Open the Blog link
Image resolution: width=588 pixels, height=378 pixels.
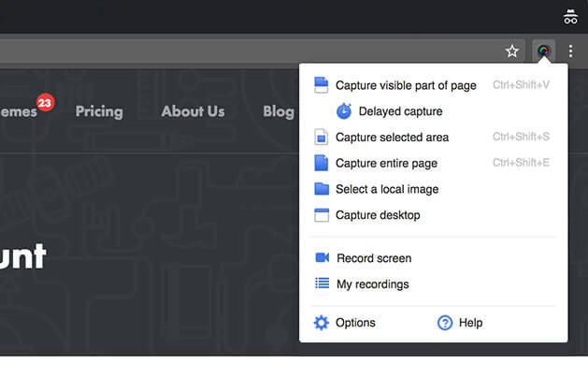tap(279, 112)
